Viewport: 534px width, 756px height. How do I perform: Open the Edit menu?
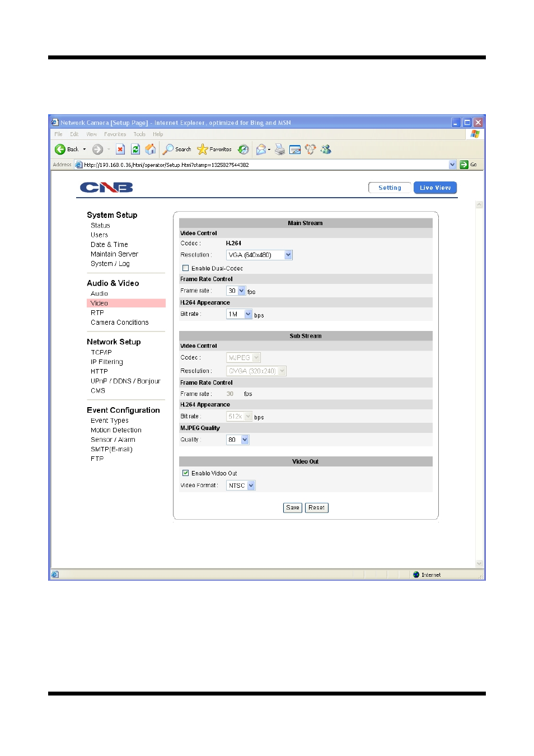[x=74, y=134]
